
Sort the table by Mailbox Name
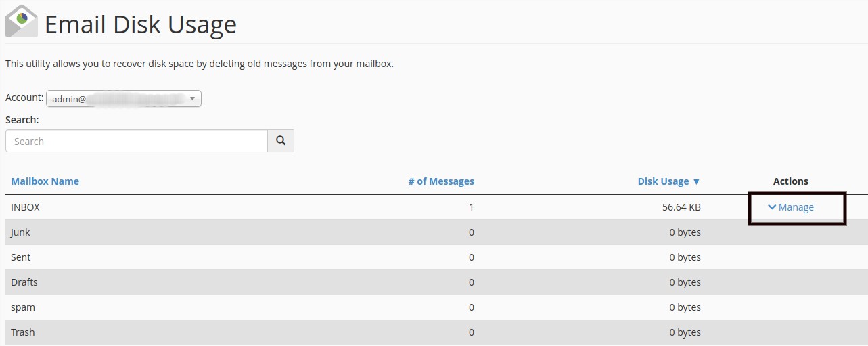pos(45,181)
